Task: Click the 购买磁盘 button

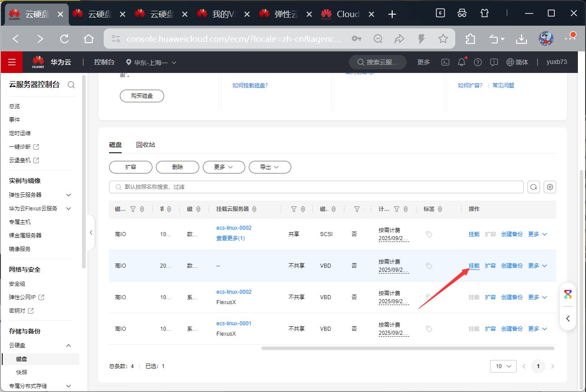Action: click(x=142, y=96)
